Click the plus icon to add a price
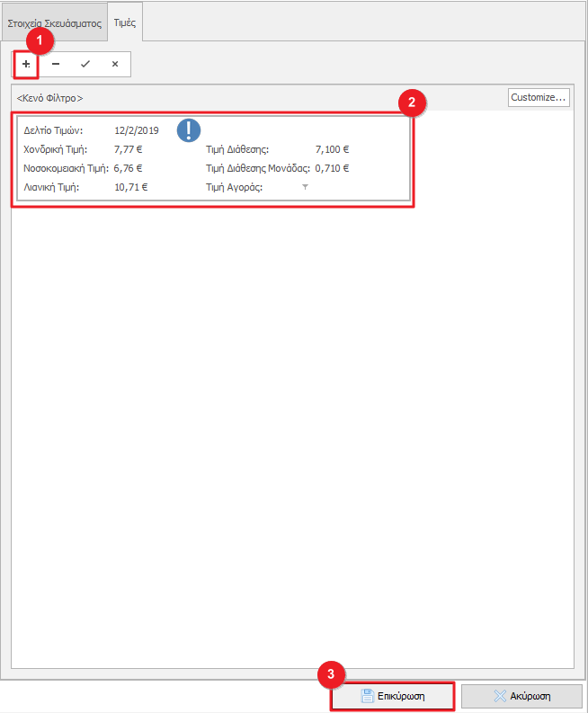Image resolution: width=588 pixels, height=713 pixels. [x=26, y=65]
